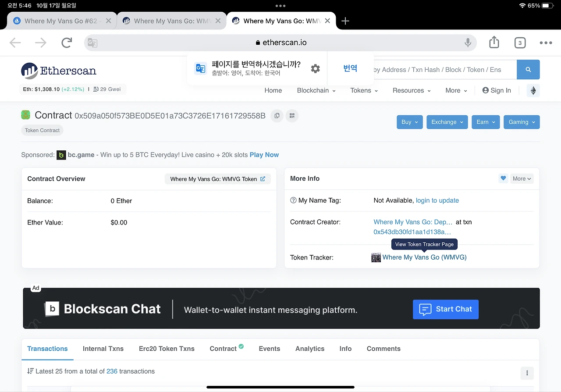Click Start Chat on Blockscan ad
The image size is (561, 392).
pos(446,309)
